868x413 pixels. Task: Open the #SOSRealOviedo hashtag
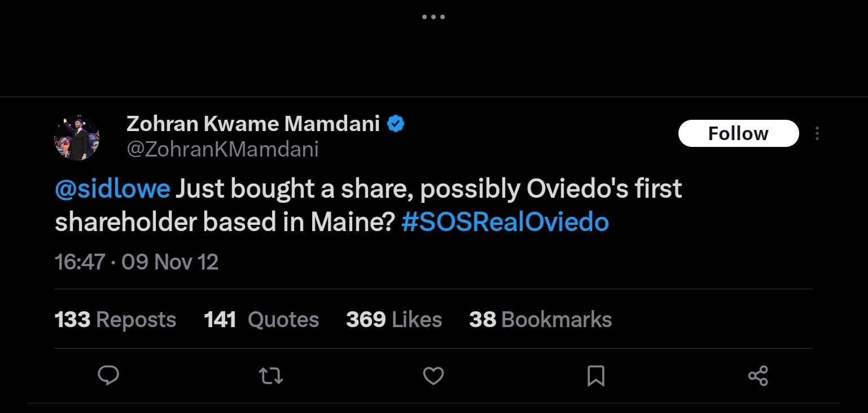point(505,223)
